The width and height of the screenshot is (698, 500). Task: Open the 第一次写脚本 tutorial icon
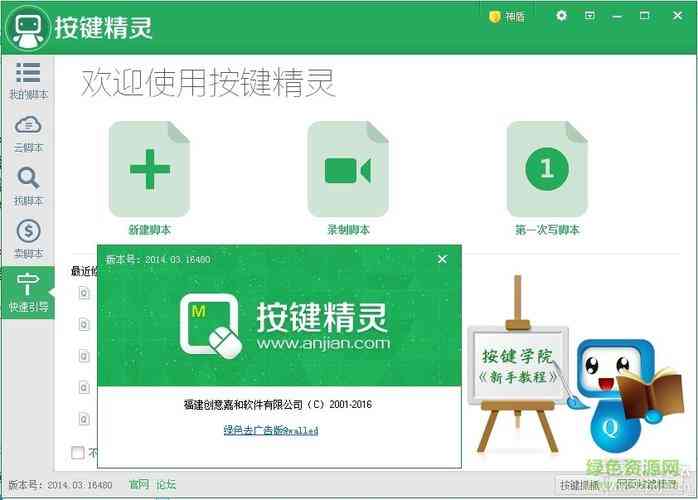[x=546, y=170]
